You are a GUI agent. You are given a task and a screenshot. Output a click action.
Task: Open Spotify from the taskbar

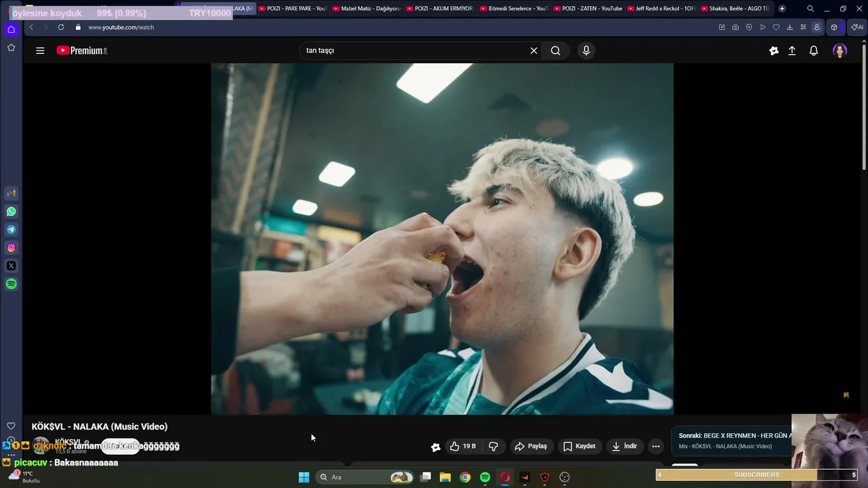[485, 477]
